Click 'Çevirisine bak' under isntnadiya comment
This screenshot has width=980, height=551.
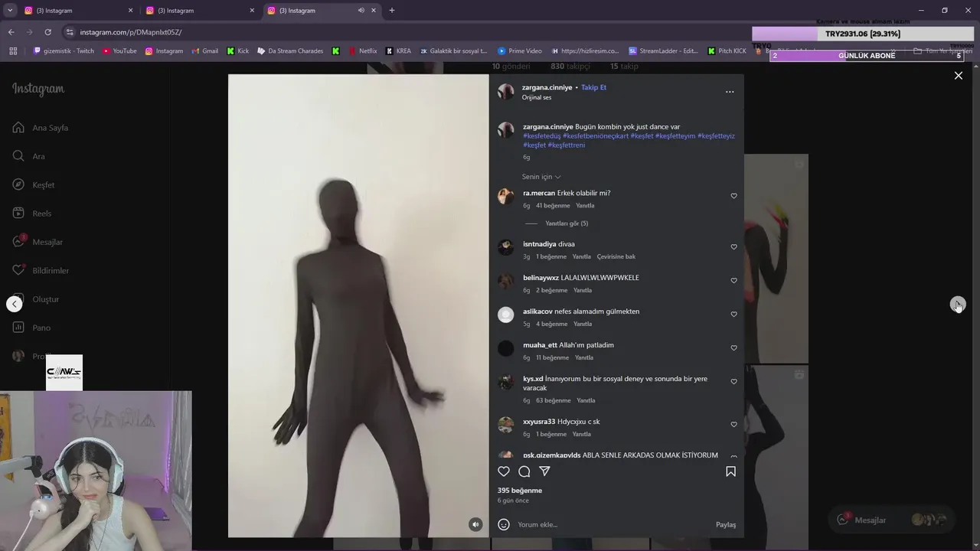(x=616, y=256)
